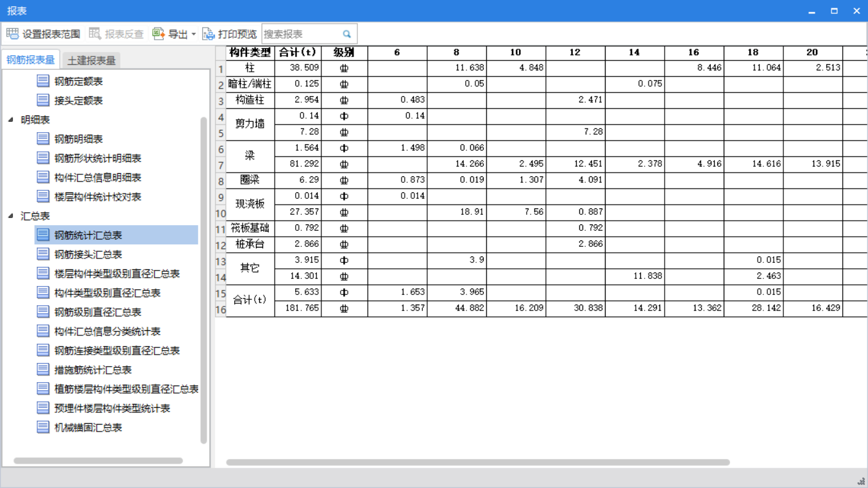Click the icon beside 钢筋统计汇总表
This screenshot has height=488, width=868.
click(x=43, y=235)
